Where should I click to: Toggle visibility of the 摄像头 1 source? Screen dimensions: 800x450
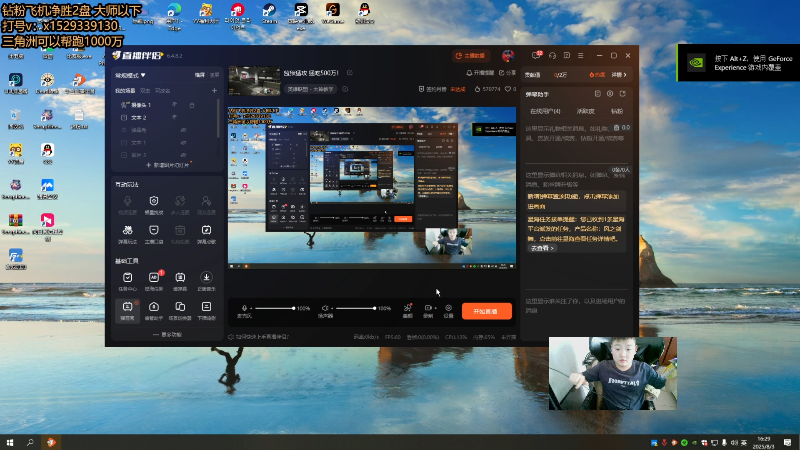tap(174, 105)
